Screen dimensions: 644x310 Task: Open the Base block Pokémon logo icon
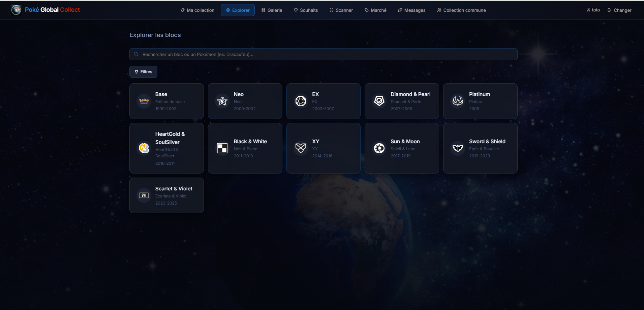[x=144, y=101]
